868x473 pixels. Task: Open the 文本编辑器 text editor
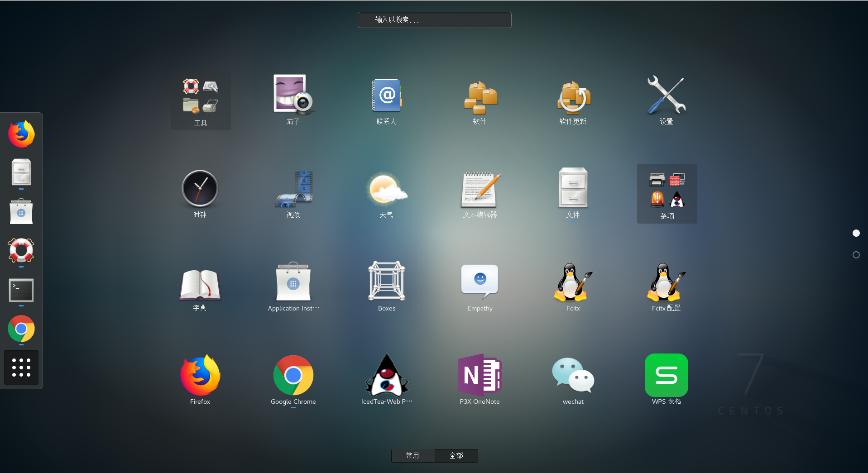click(x=480, y=194)
